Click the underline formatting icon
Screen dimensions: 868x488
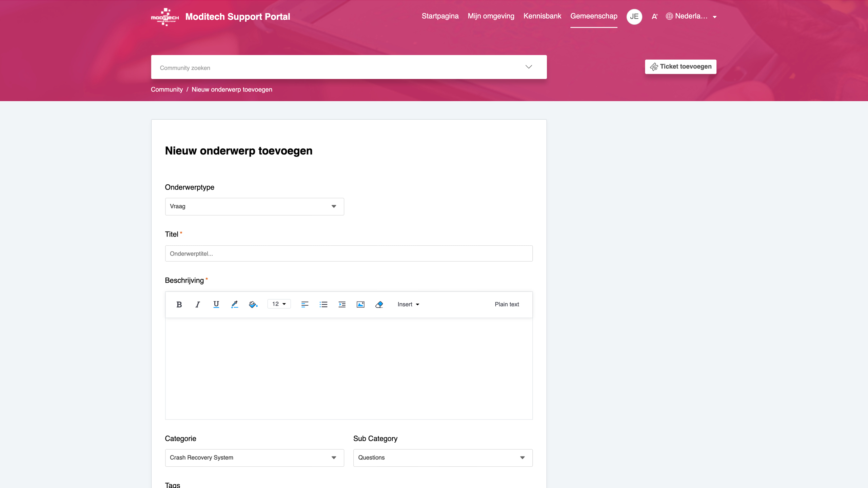point(216,304)
